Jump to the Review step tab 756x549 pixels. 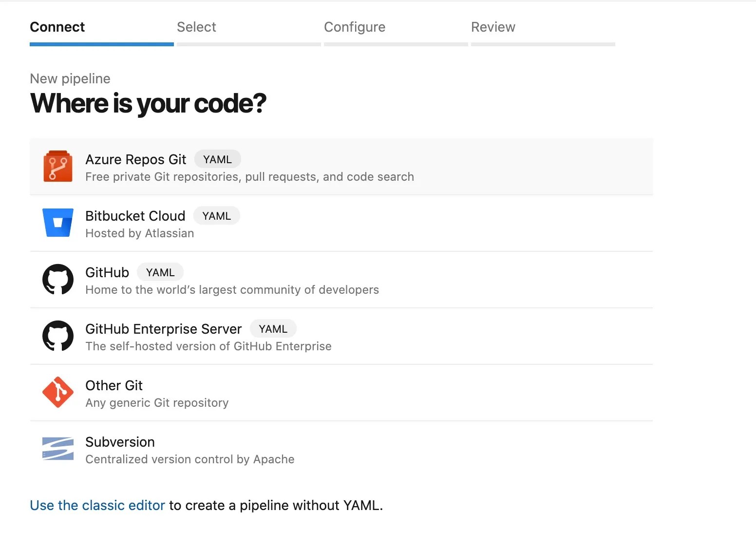(x=493, y=27)
